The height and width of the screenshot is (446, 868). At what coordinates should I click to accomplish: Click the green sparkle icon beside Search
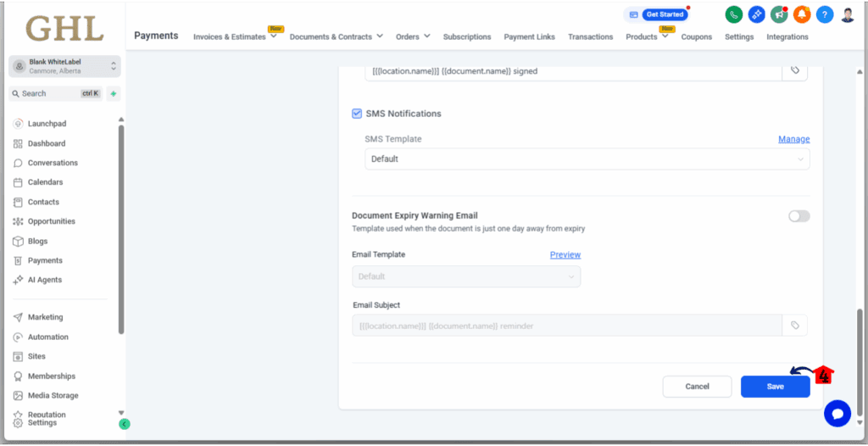113,93
